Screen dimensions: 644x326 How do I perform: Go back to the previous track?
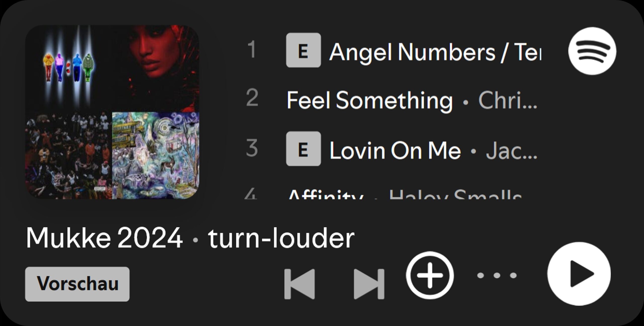pyautogui.click(x=300, y=284)
